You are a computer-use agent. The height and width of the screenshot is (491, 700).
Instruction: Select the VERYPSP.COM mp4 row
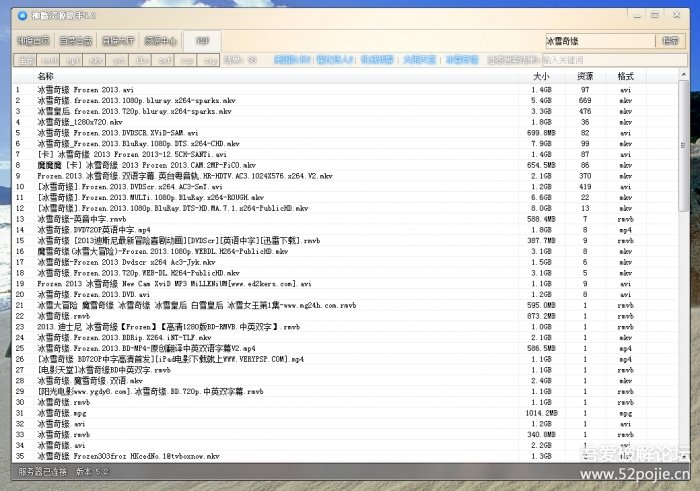point(345,359)
